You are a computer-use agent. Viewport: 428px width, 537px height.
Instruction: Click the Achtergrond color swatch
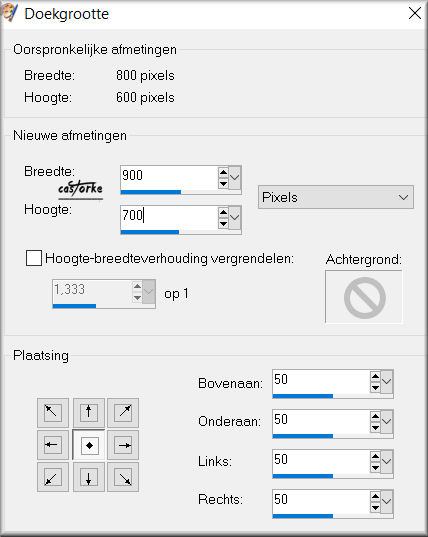tap(364, 297)
